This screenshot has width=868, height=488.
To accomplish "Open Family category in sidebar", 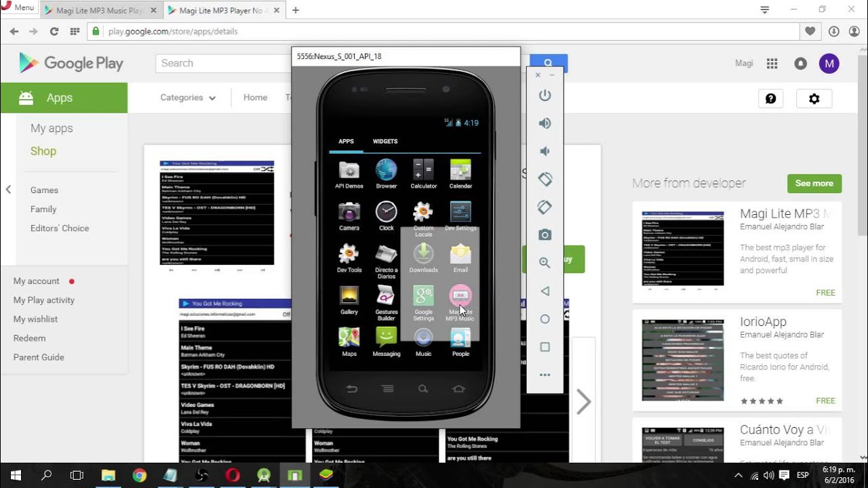I will [x=43, y=209].
